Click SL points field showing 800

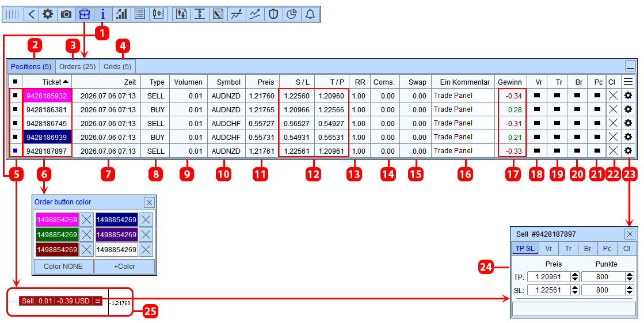[x=603, y=290]
